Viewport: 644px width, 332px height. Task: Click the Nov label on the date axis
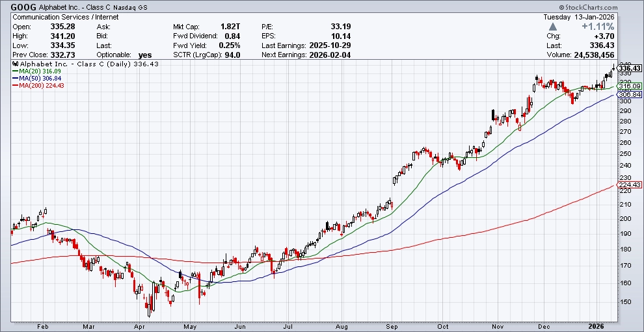pos(498,326)
